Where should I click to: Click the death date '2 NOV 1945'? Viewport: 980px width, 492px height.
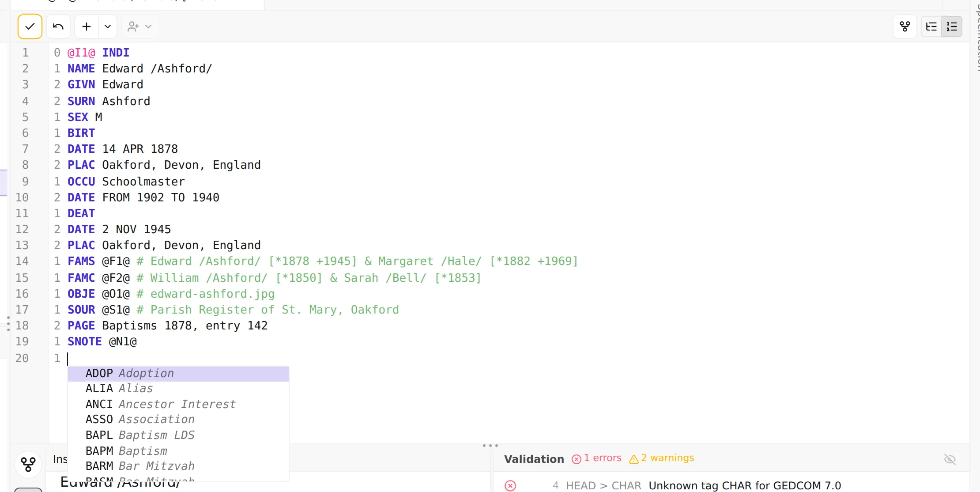pos(136,230)
